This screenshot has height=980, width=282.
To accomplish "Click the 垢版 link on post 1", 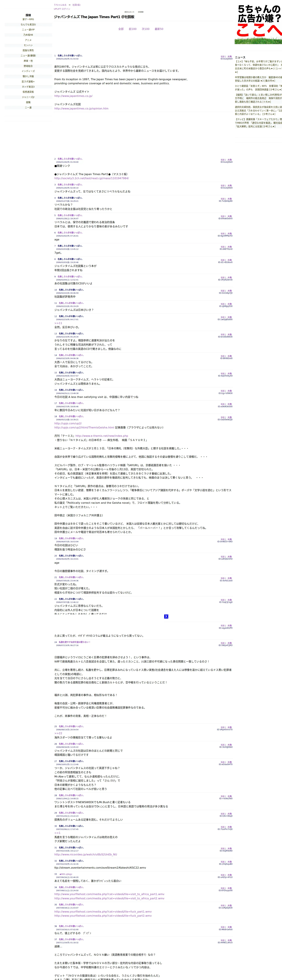I will click(x=223, y=57).
